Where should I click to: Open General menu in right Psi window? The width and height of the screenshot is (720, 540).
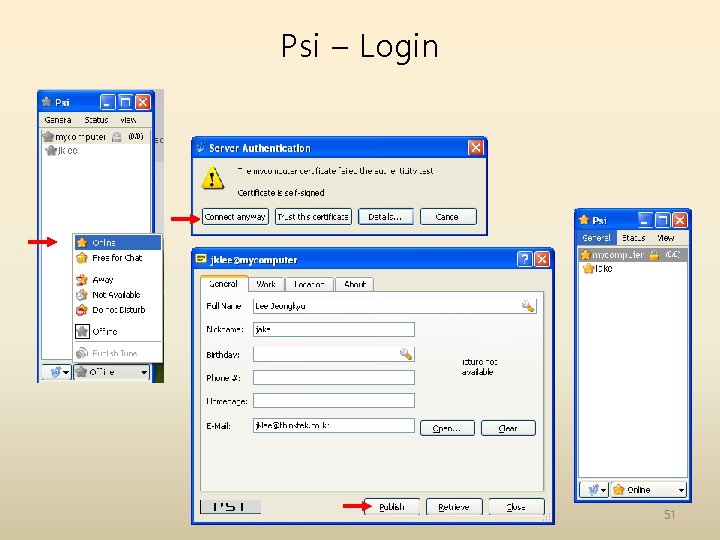[596, 238]
